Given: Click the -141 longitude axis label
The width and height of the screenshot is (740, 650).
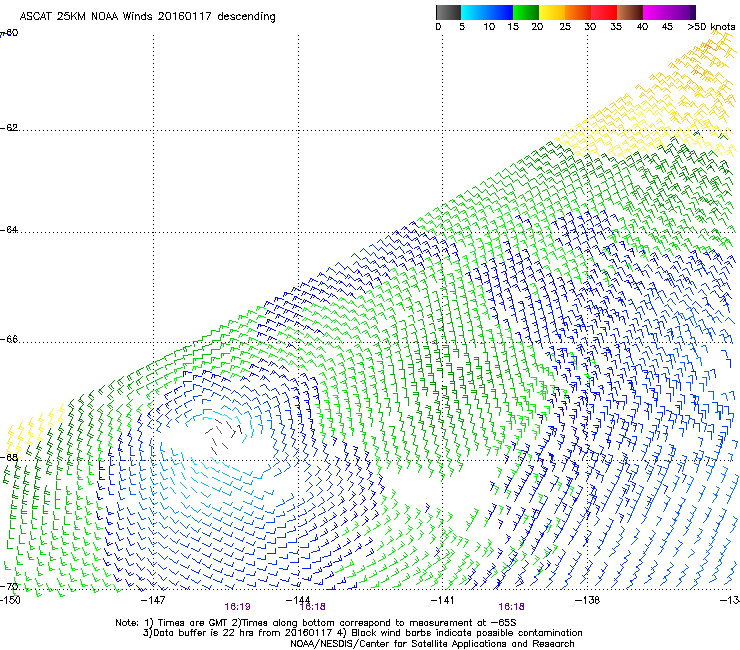Looking at the screenshot, I should click(442, 599).
